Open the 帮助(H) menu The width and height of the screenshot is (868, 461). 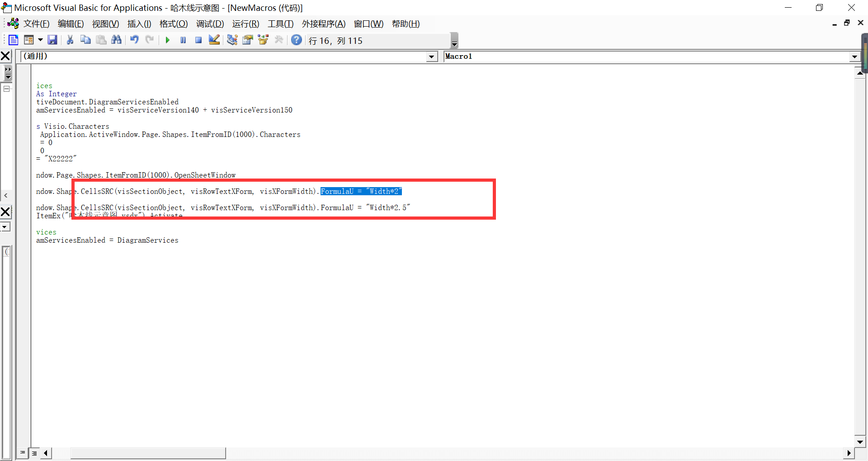(x=406, y=24)
